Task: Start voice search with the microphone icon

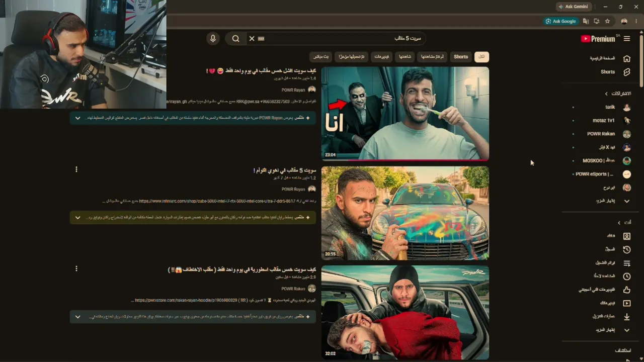Action: [x=213, y=39]
